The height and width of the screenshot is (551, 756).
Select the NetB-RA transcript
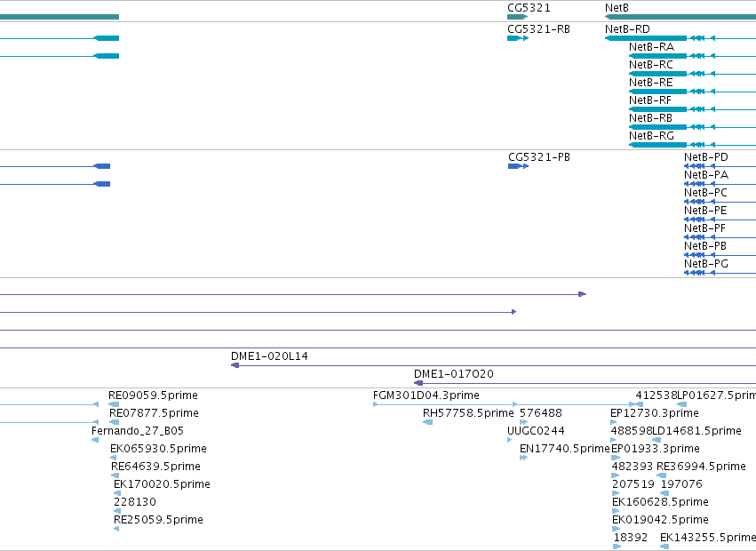point(651,47)
